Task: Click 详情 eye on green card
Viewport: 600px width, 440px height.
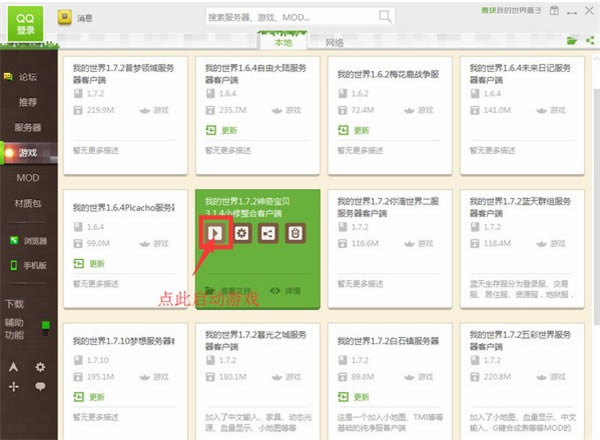Action: 285,291
